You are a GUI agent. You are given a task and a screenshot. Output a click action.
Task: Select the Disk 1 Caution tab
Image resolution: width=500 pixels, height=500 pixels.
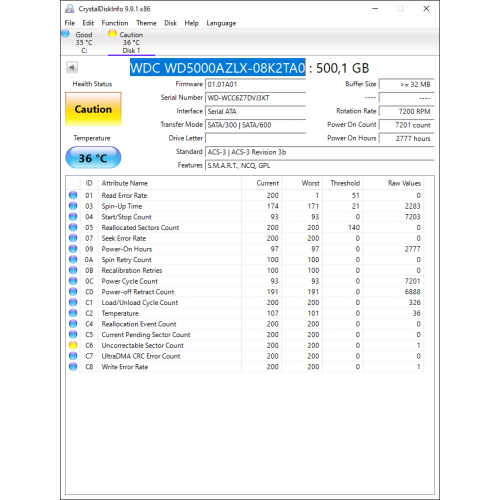pyautogui.click(x=131, y=42)
